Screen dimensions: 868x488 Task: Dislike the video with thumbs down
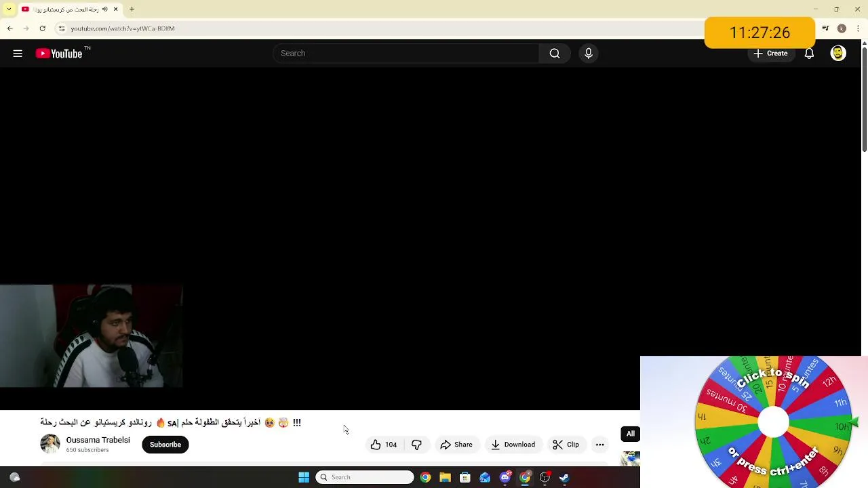click(416, 445)
